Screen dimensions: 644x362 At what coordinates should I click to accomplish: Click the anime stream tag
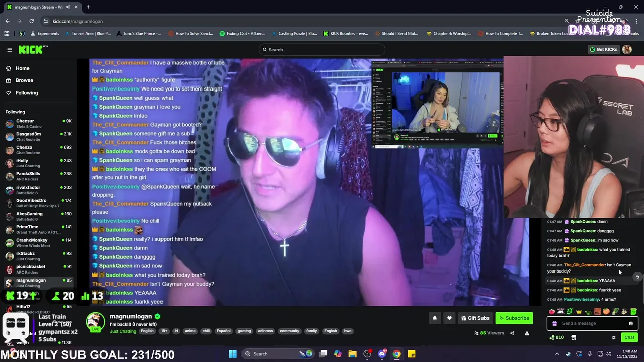coord(190,331)
